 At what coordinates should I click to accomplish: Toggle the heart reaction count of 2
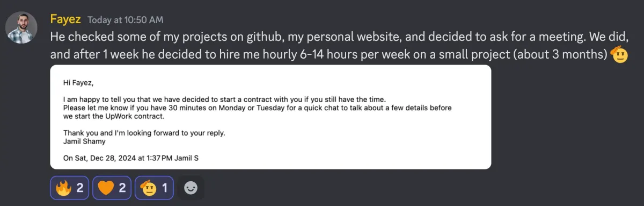122,188
